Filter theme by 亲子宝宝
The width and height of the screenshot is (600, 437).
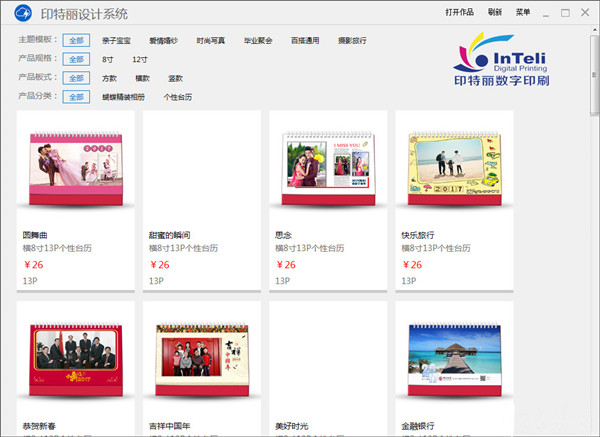pos(116,41)
